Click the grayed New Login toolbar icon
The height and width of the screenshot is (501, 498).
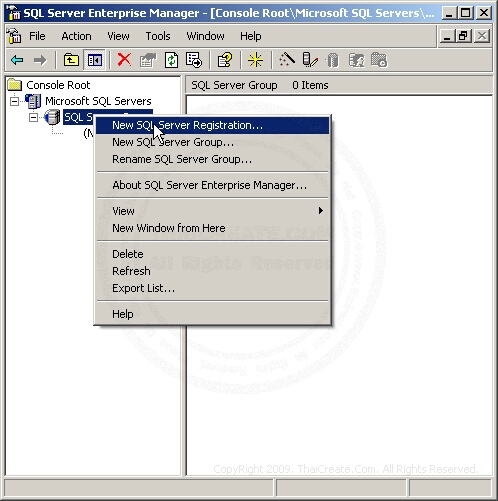pos(356,61)
